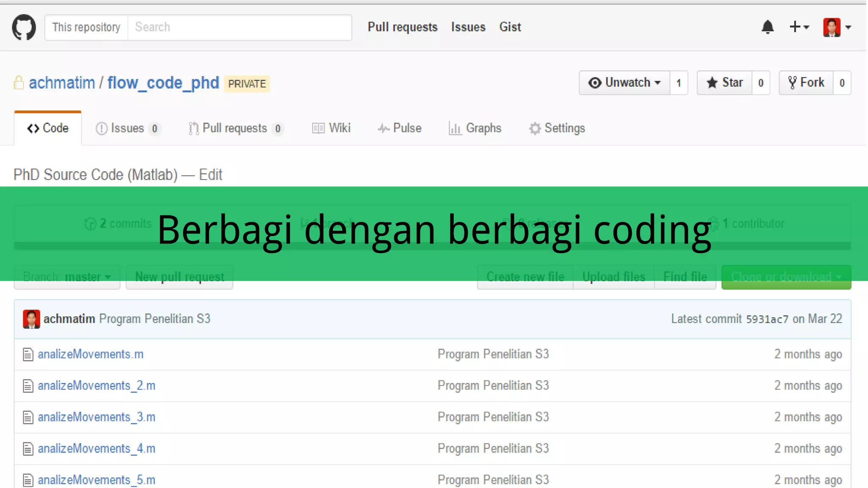Viewport: 868px width, 488px height.
Task: Open file analizeMovements.m
Action: 91,354
